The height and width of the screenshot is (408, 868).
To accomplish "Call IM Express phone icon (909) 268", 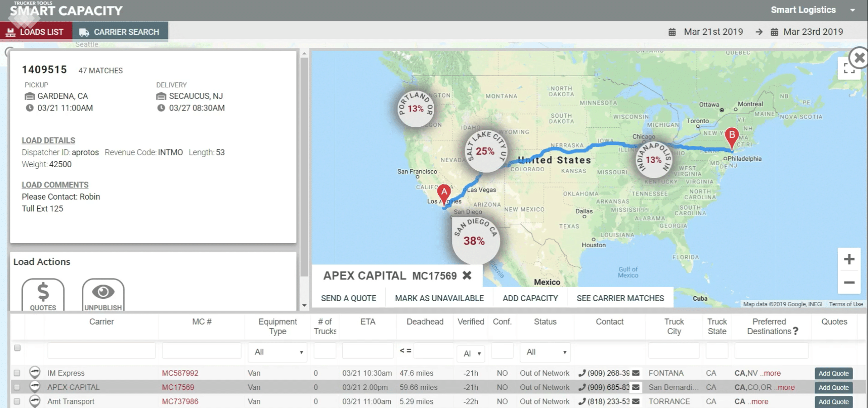I will click(582, 373).
